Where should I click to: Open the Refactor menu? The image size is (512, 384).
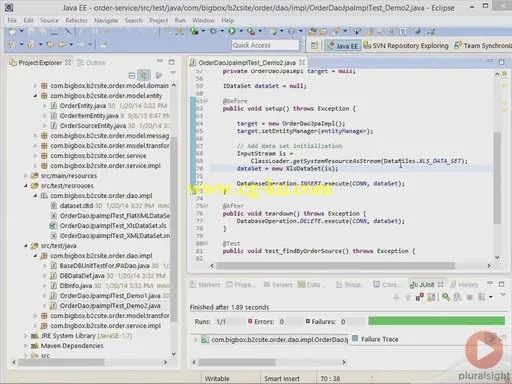[x=76, y=20]
